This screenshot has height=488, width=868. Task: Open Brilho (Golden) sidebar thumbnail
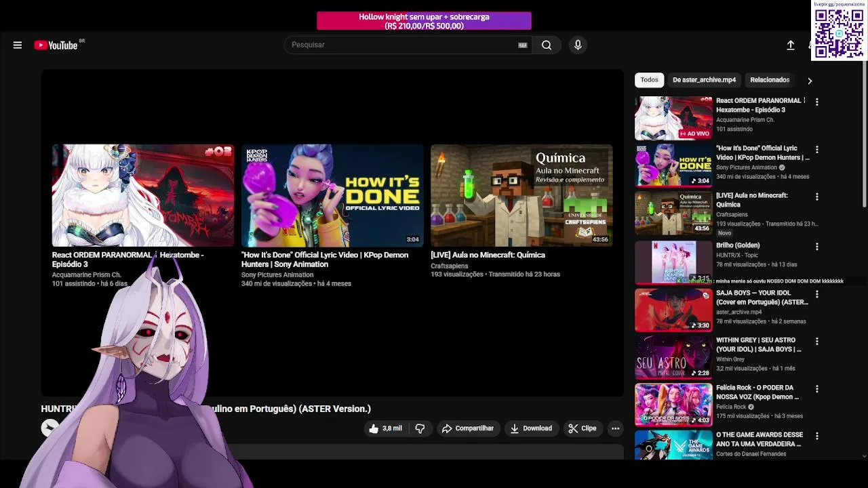click(x=673, y=262)
